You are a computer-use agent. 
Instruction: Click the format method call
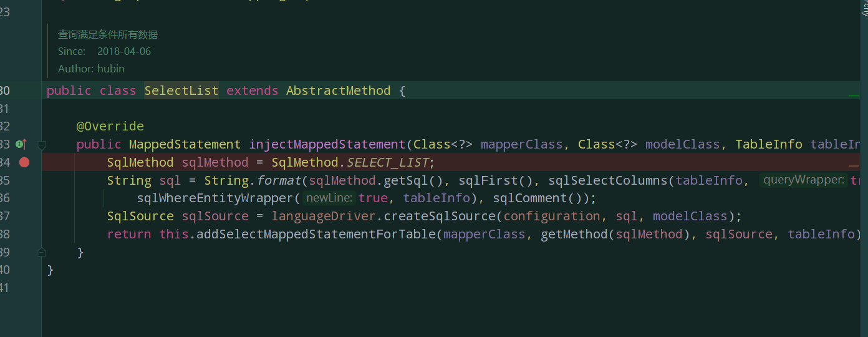point(279,180)
